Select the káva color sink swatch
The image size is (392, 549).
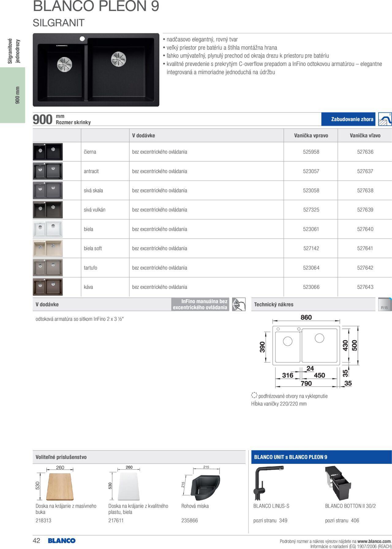tap(48, 287)
